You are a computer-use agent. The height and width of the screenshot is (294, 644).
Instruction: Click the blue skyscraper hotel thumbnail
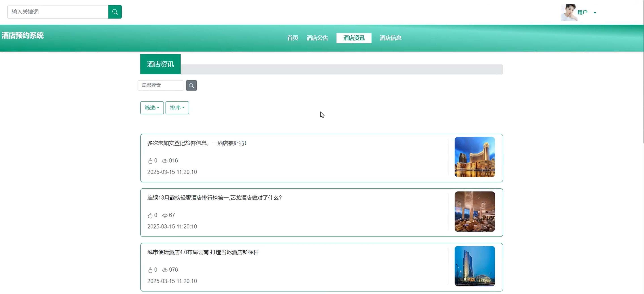coord(474,266)
